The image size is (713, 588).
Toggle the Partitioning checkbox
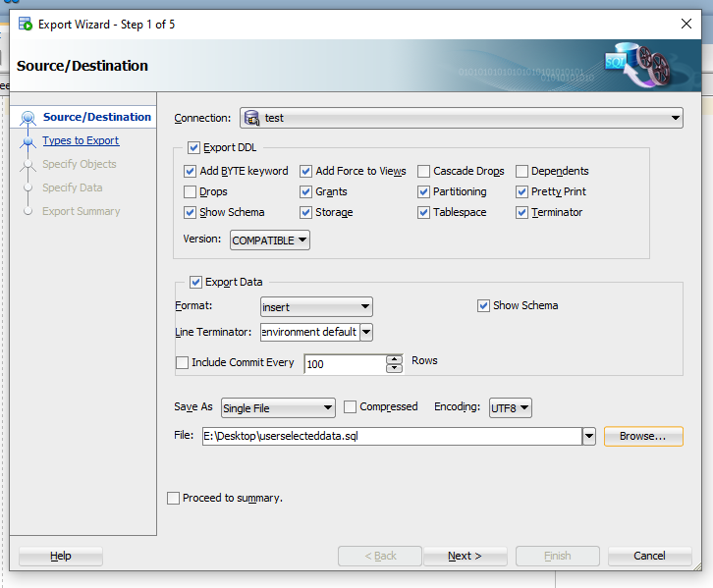423,191
